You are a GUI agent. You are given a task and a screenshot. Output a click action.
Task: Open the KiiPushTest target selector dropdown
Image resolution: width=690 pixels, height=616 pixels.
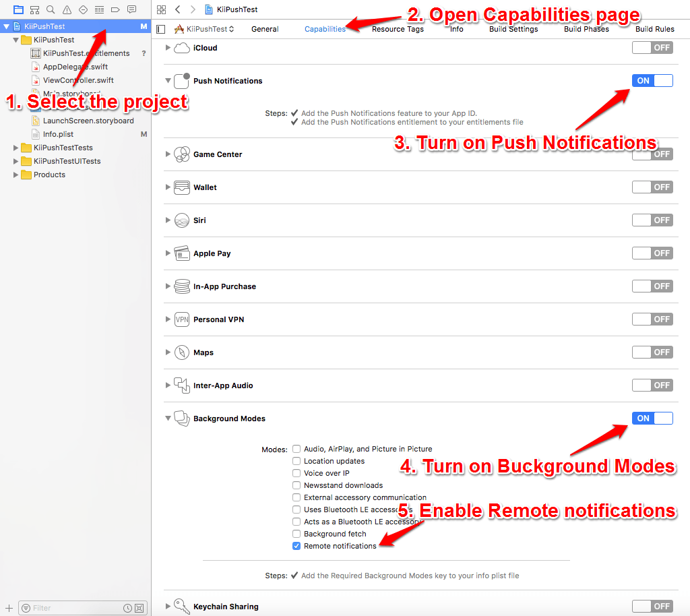[x=205, y=29]
